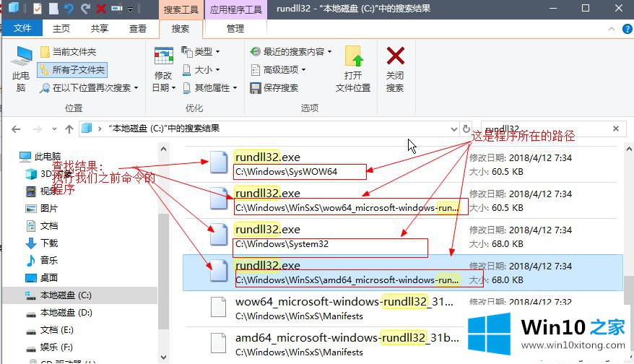Switch to the Manage tab
634x364 pixels.
(x=235, y=28)
